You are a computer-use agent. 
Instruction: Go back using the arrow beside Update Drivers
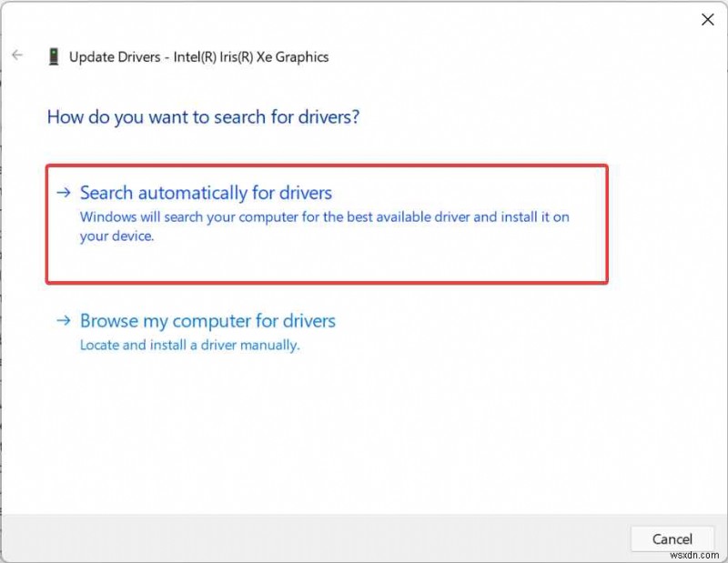pos(17,55)
